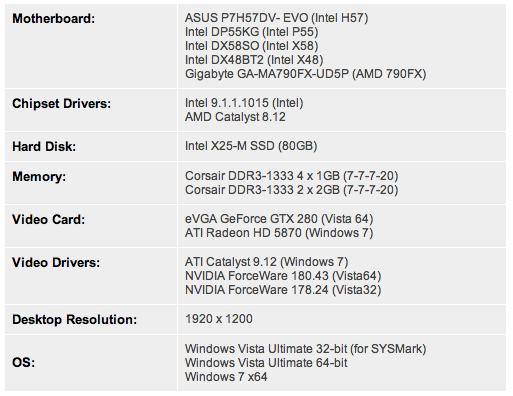This screenshot has width=513, height=396.
Task: Click the Gigabyte GA-MA790FX-UD5P entry
Action: pyautogui.click(x=306, y=74)
